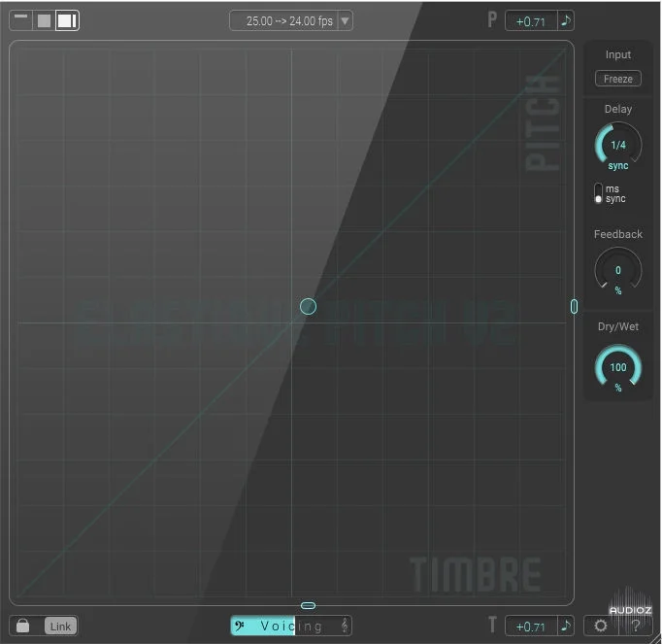Click the XY pad circular handle
The width and height of the screenshot is (662, 644).
(x=308, y=306)
